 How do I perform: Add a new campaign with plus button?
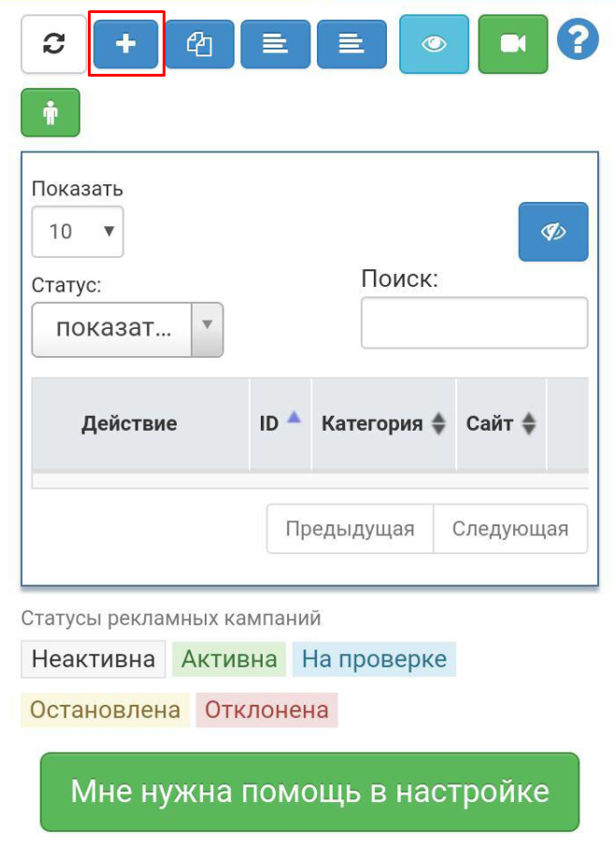pyautogui.click(x=126, y=44)
